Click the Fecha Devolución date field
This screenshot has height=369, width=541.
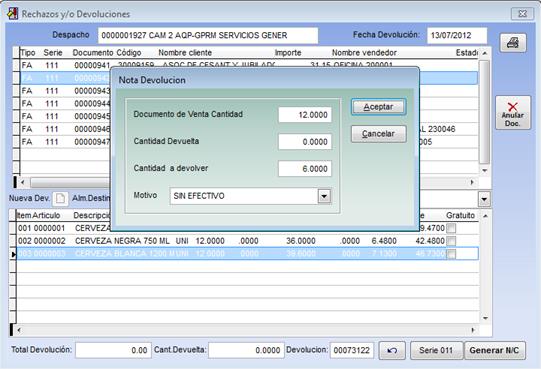point(457,36)
